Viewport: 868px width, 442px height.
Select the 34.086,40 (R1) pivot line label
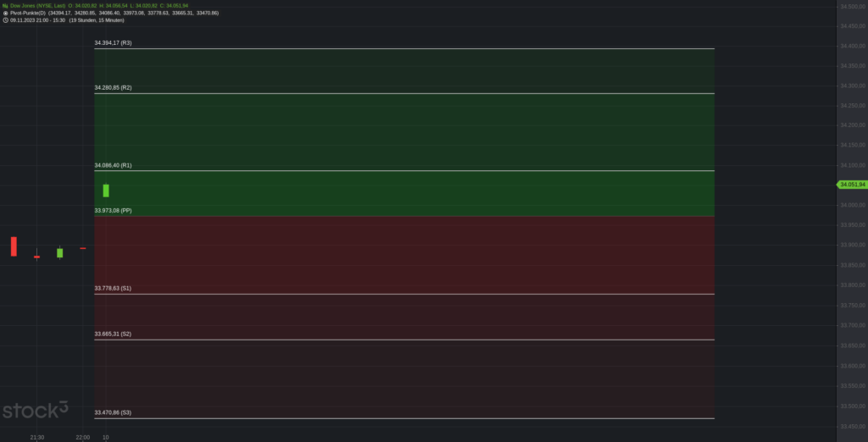(x=113, y=165)
